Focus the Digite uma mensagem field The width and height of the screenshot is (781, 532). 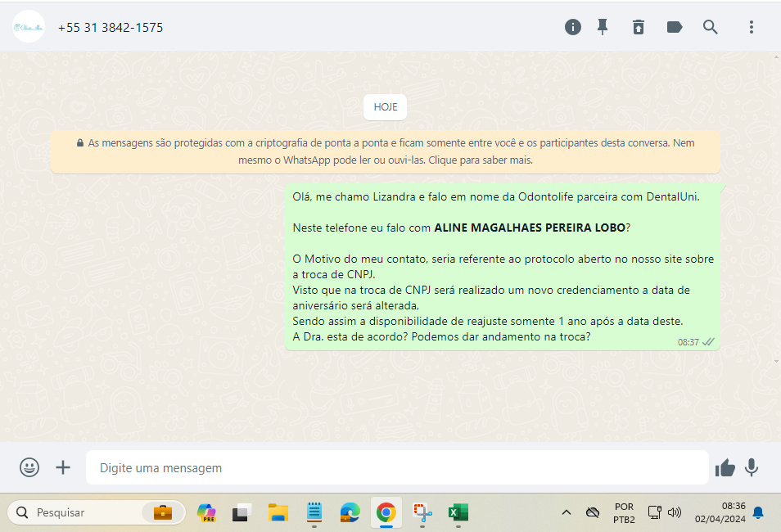point(397,467)
